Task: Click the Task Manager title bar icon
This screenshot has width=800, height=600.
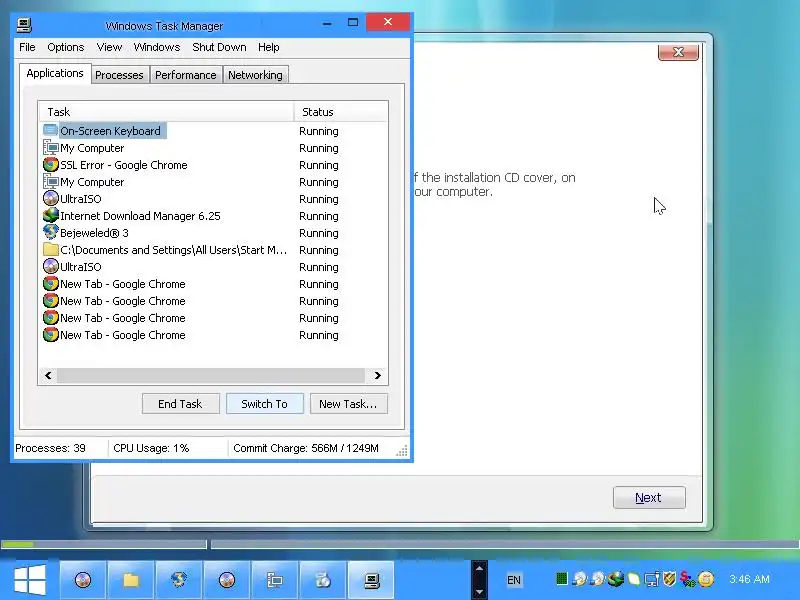Action: pyautogui.click(x=24, y=25)
